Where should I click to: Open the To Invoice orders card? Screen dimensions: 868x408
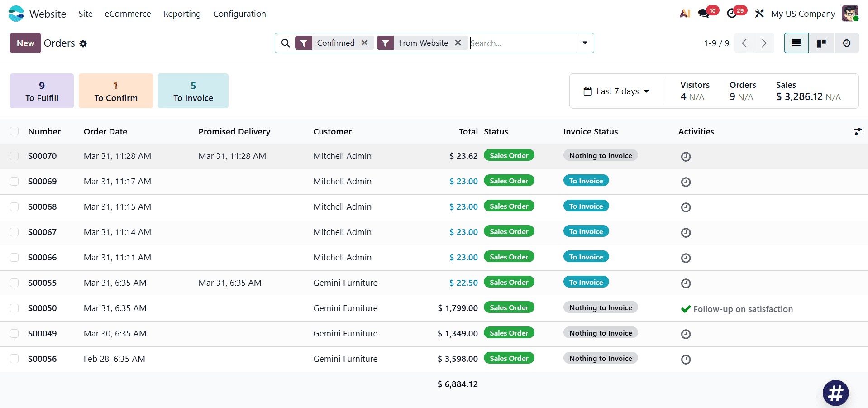click(193, 91)
